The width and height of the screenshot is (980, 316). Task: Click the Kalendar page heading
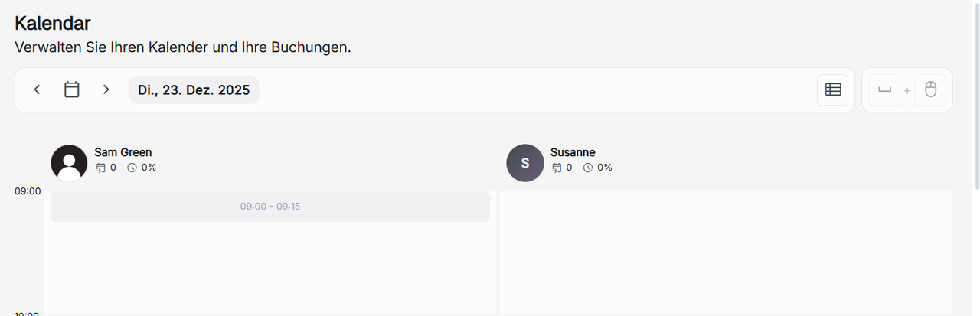click(x=53, y=24)
